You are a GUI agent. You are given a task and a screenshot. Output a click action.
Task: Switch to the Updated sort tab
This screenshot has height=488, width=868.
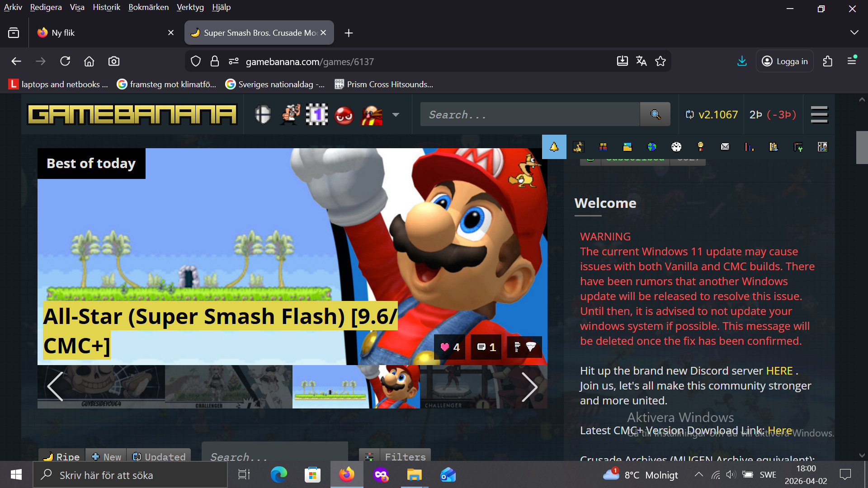coord(159,456)
